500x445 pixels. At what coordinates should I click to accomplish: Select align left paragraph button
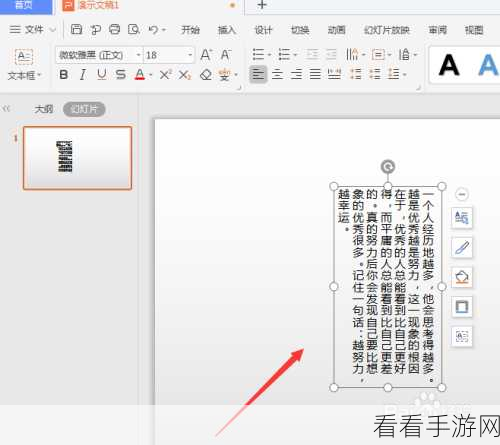[258, 74]
